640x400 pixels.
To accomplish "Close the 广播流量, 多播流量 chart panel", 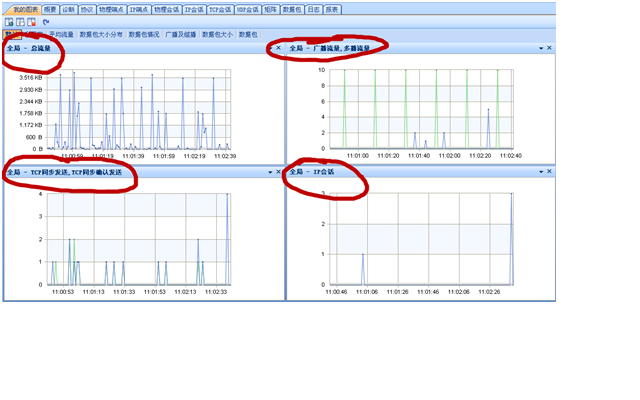I will pyautogui.click(x=549, y=47).
